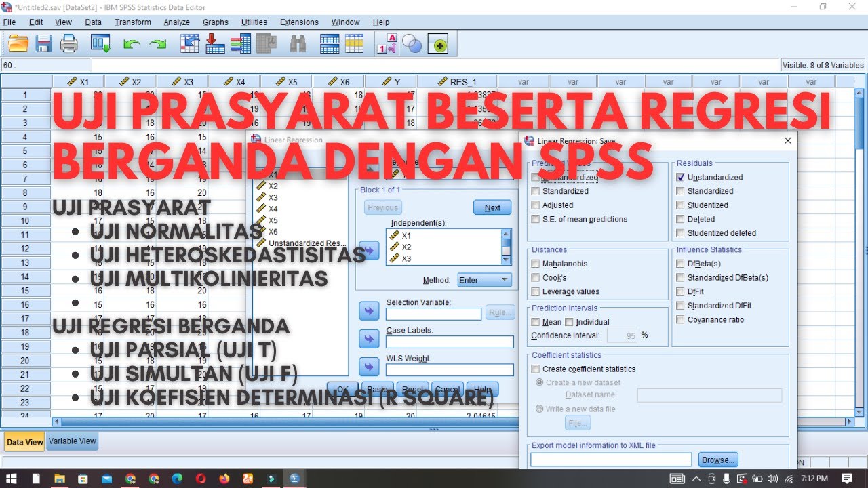Switch to Variable View tab
The image size is (868, 488).
point(73,441)
